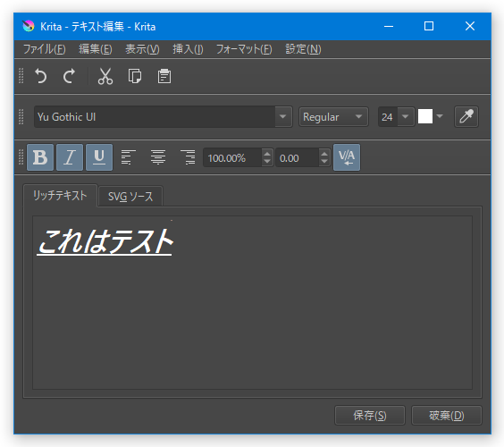Open the font size 24 dropdown
The height and width of the screenshot is (447, 504).
406,117
